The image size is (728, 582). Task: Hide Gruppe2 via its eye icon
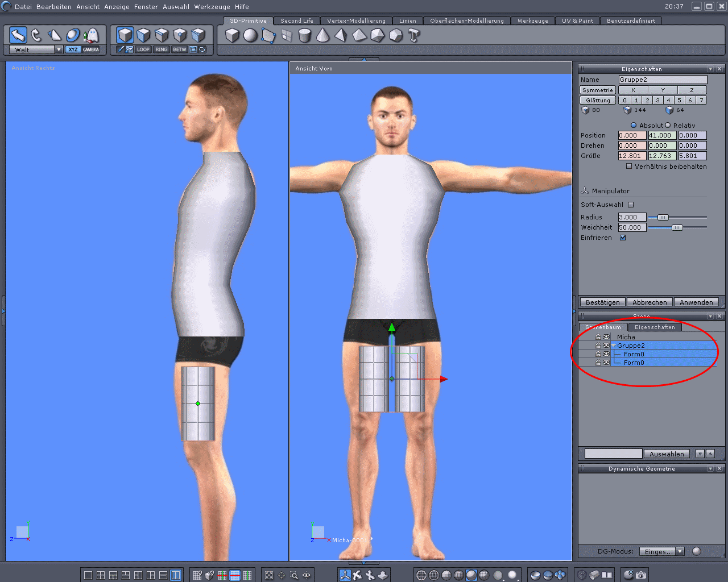[606, 346]
